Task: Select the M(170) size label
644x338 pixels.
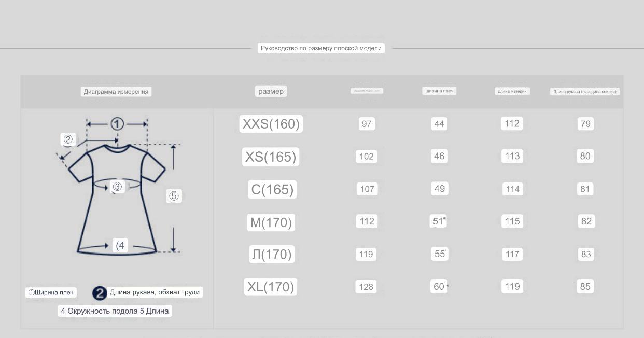Action: click(271, 222)
